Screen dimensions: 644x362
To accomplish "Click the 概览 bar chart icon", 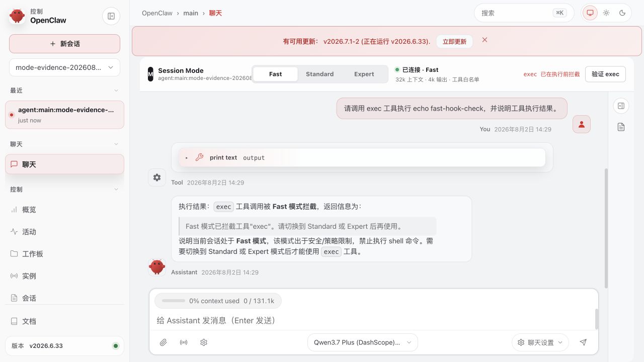I will coord(14,210).
